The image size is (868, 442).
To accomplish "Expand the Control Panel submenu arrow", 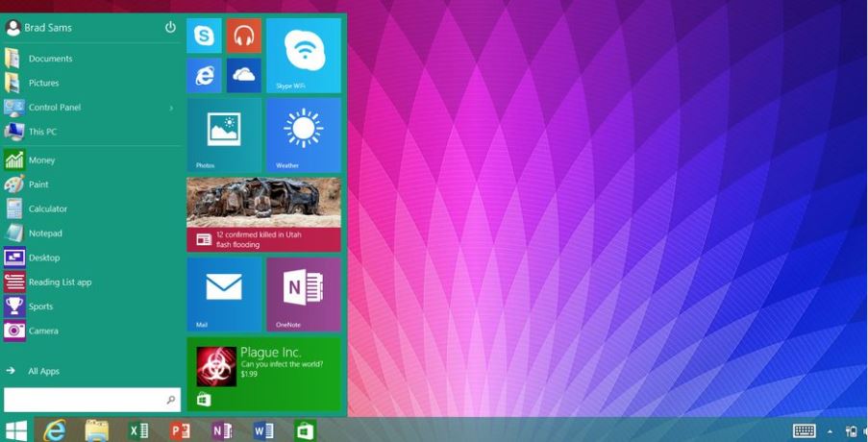I will pyautogui.click(x=171, y=108).
